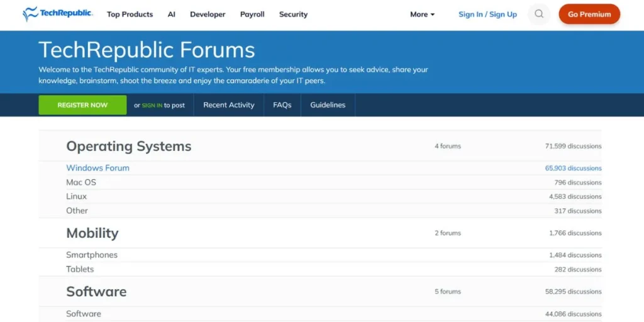This screenshot has height=322, width=644.
Task: Click Sign In / Sign Up link
Action: [487, 14]
